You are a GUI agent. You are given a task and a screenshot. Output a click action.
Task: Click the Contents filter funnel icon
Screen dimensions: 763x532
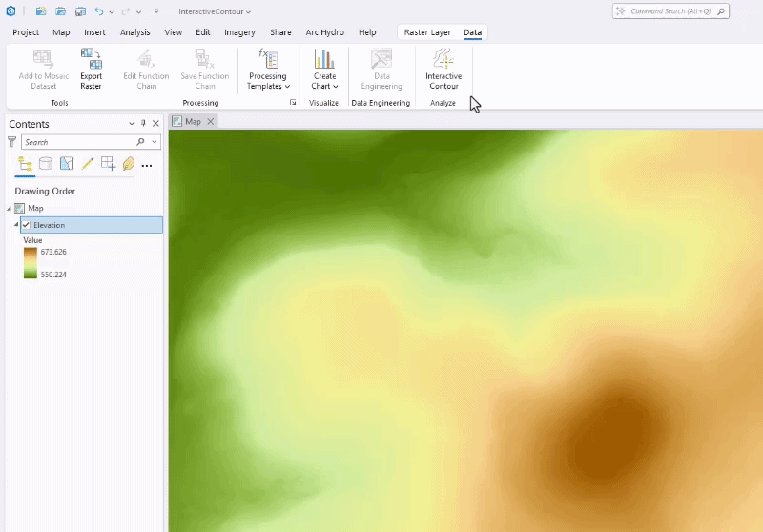(x=12, y=141)
